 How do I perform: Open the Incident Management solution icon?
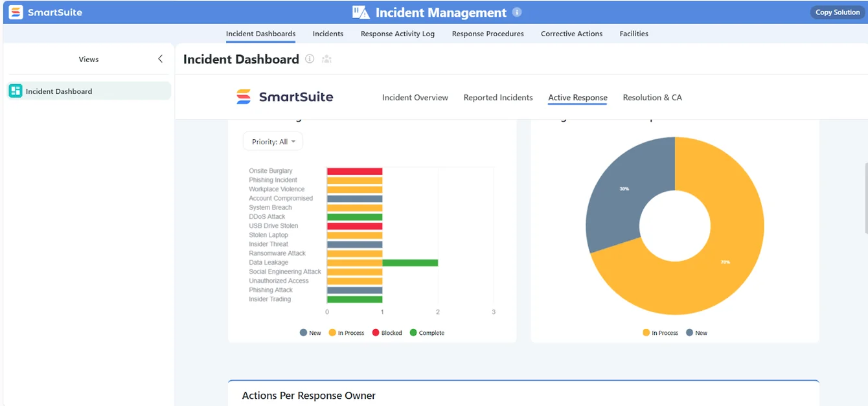361,12
